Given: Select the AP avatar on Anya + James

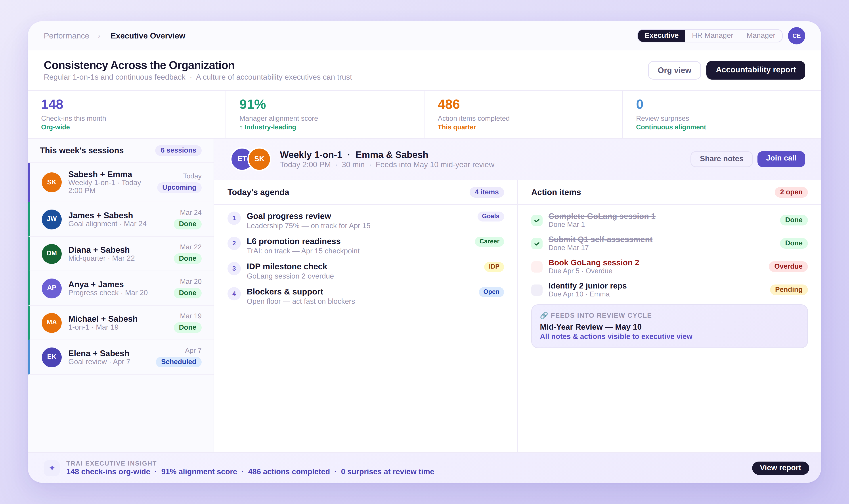Looking at the screenshot, I should coord(52,288).
